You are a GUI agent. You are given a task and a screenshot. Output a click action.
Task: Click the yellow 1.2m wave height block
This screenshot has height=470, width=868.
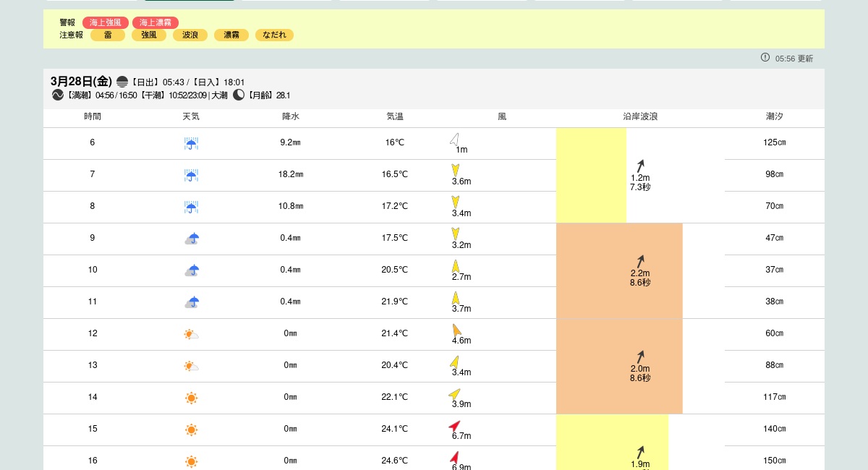[591, 175]
